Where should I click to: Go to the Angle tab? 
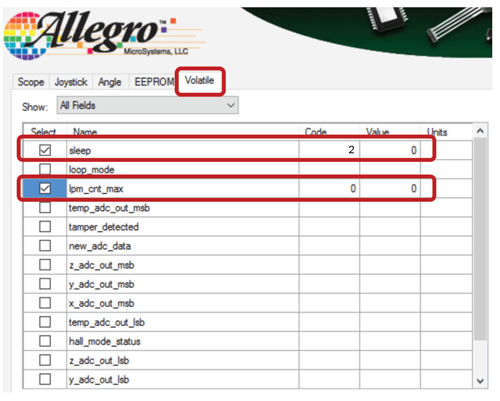(x=110, y=82)
